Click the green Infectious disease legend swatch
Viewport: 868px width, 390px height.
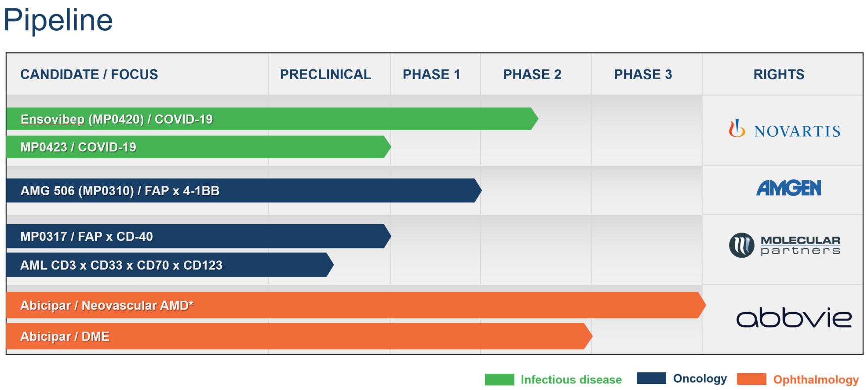499,379
